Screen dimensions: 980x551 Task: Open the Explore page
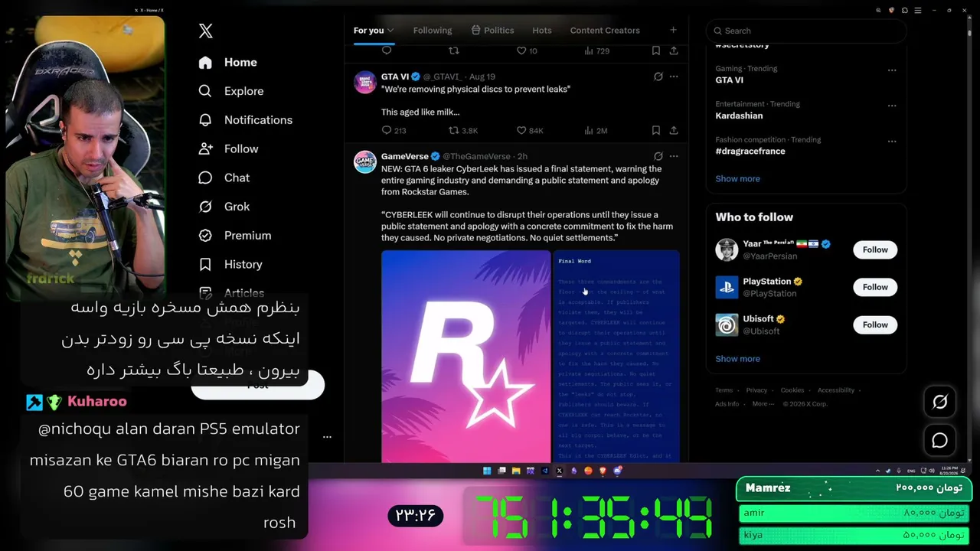point(231,91)
